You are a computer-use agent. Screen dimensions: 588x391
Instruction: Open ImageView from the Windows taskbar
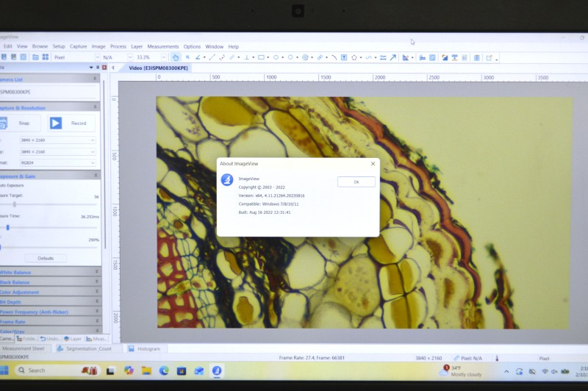217,370
